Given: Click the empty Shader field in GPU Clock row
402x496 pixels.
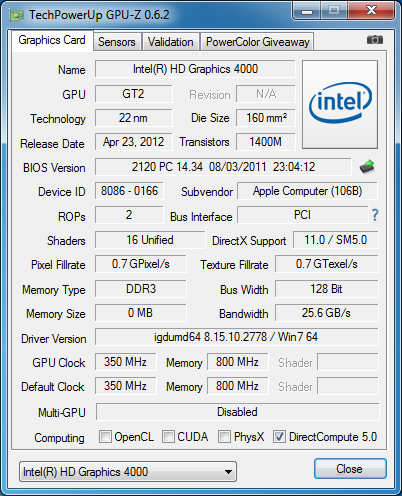Looking at the screenshot, I should [348, 362].
